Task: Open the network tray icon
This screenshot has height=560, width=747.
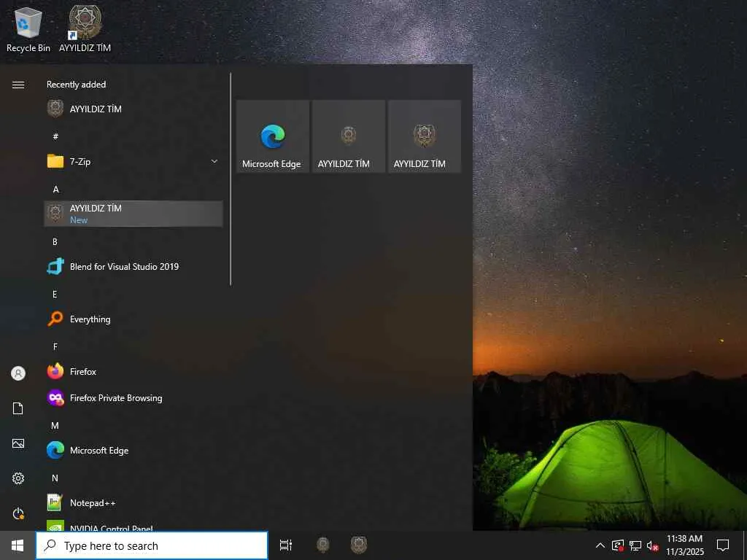Action: tap(635, 545)
